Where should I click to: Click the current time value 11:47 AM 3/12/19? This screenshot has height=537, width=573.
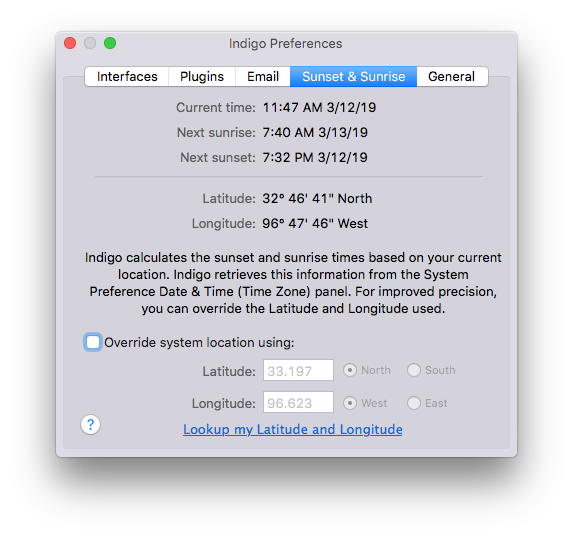coord(319,107)
